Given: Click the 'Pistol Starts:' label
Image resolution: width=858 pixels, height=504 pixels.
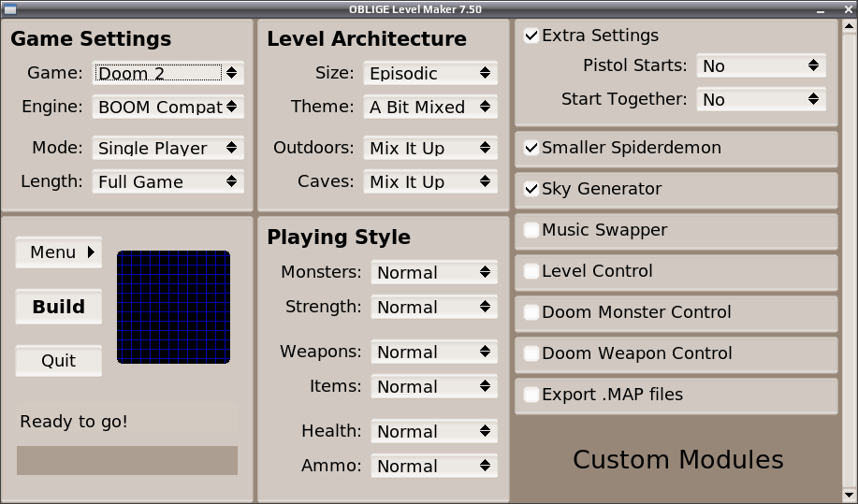Looking at the screenshot, I should [634, 65].
